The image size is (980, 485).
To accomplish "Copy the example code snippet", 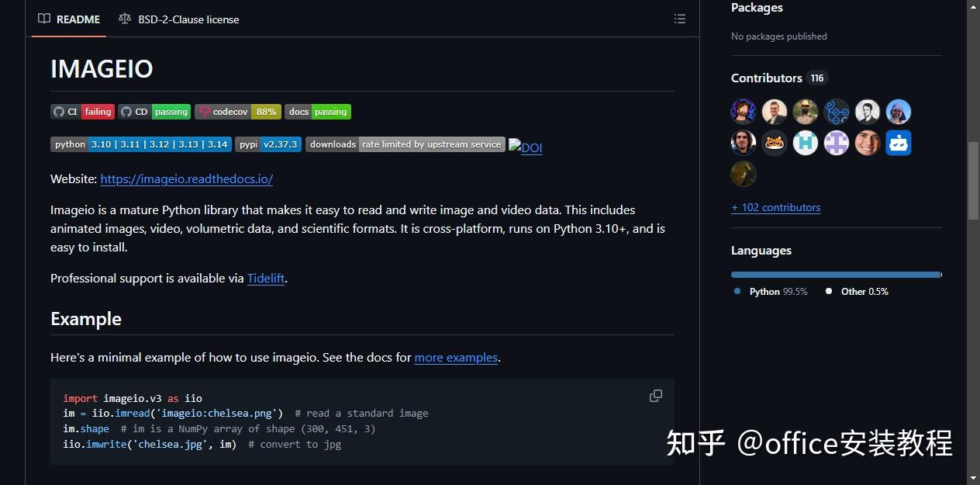I will pyautogui.click(x=656, y=396).
